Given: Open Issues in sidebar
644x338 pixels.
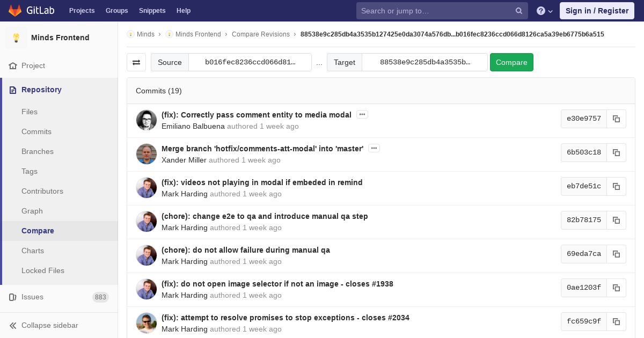Looking at the screenshot, I should [59, 297].
